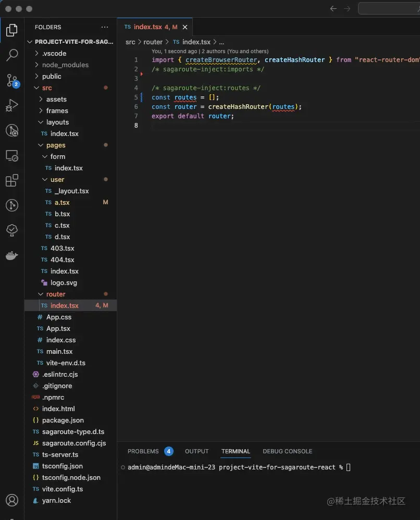Collapse the layouts folder

(71, 122)
